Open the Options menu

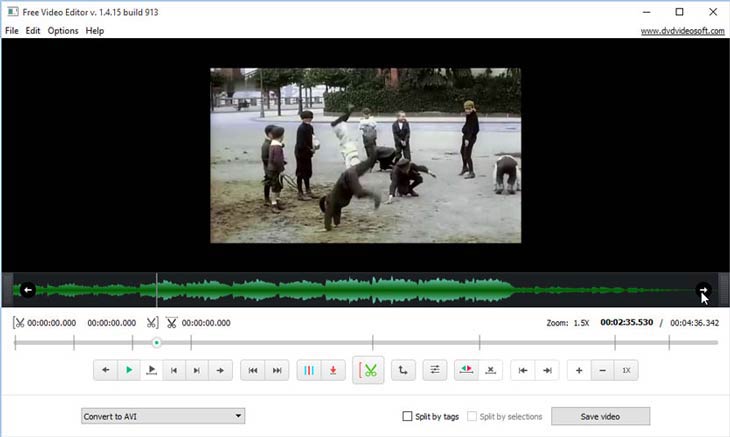coord(63,31)
